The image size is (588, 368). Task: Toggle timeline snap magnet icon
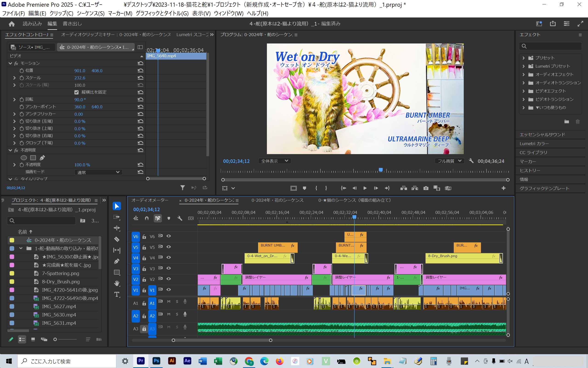(147, 218)
